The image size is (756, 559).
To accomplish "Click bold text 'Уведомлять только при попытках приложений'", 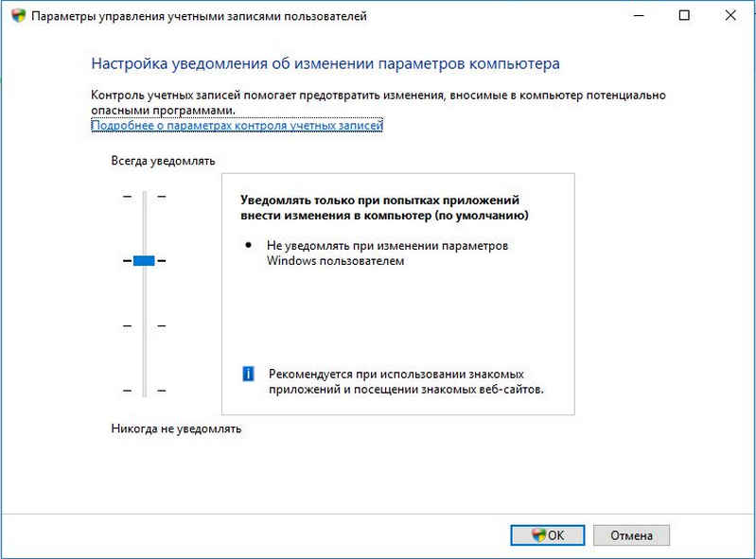I will click(x=380, y=200).
